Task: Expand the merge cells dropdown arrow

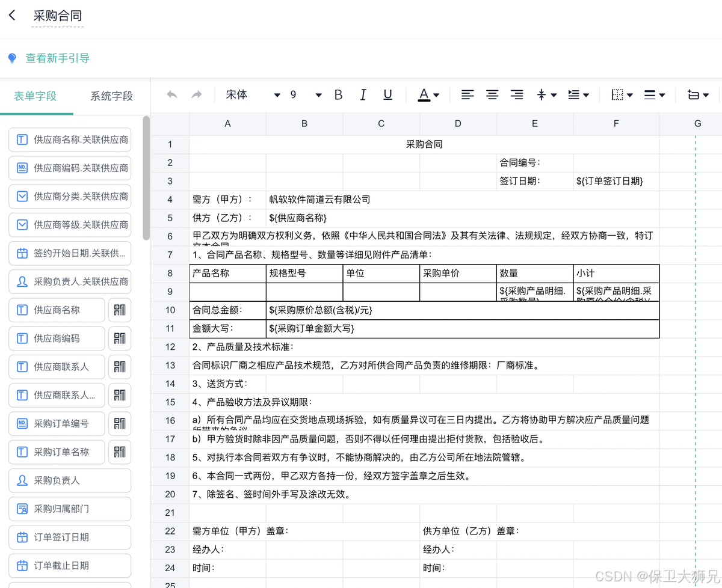Action: coord(705,95)
